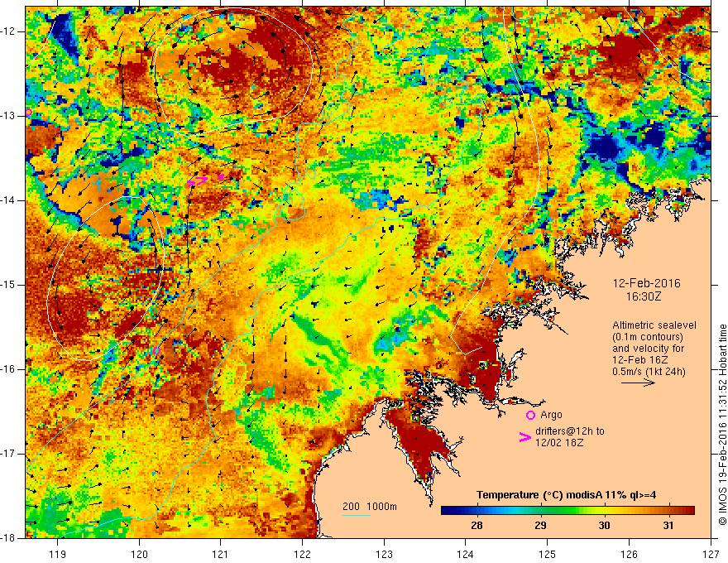The width and height of the screenshot is (728, 563).
Task: Click the '200 1000m' bathymetry label
Action: (x=370, y=507)
